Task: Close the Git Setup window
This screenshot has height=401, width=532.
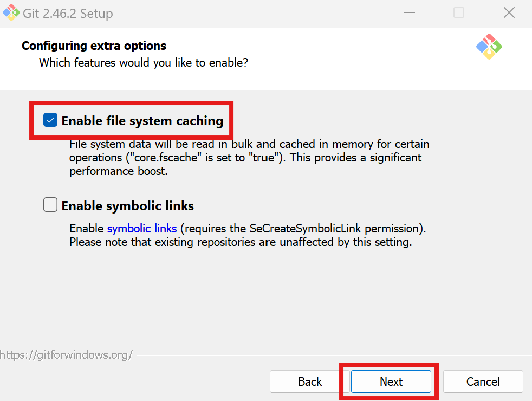Action: [509, 13]
